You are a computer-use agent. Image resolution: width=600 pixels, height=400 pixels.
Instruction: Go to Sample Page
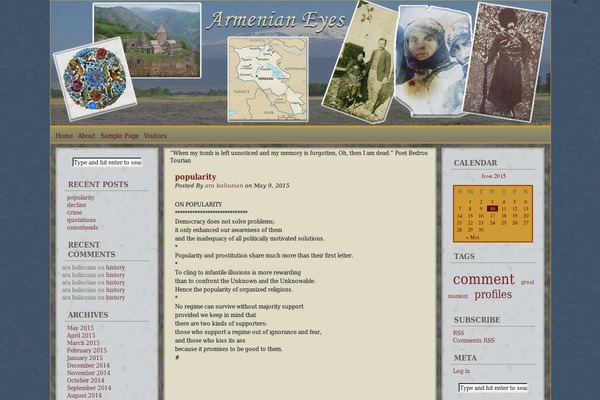point(119,136)
